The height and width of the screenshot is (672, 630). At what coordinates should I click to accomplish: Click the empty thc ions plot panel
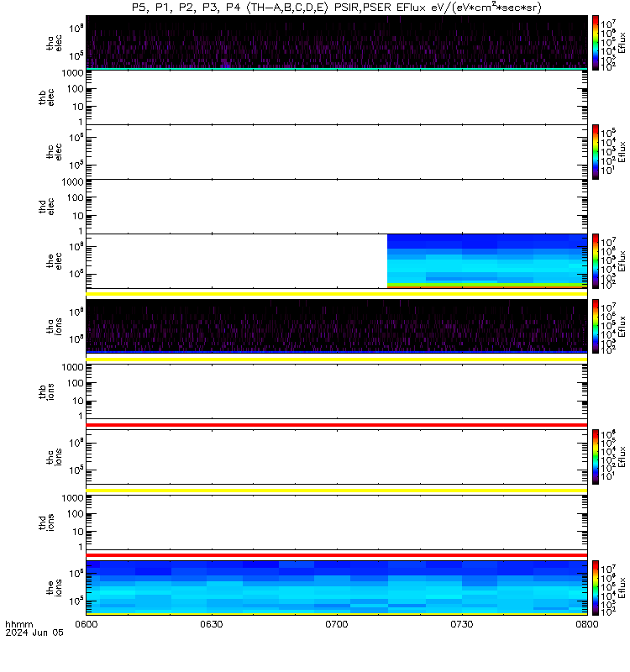337,457
